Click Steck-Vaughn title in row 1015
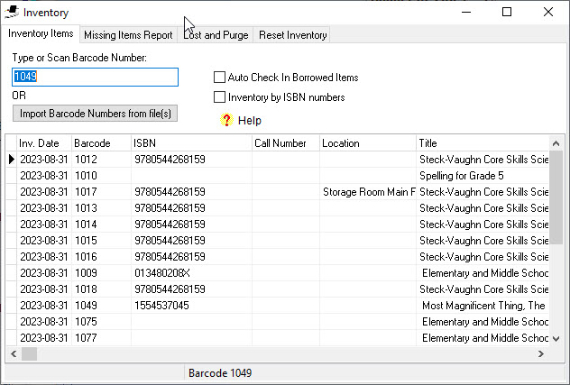570x385 pixels. 482,240
